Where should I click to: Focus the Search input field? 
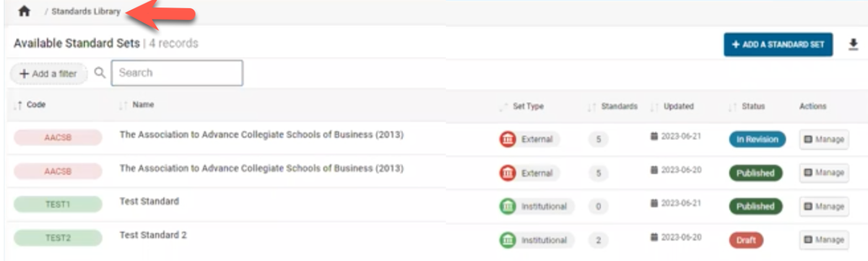pos(177,73)
